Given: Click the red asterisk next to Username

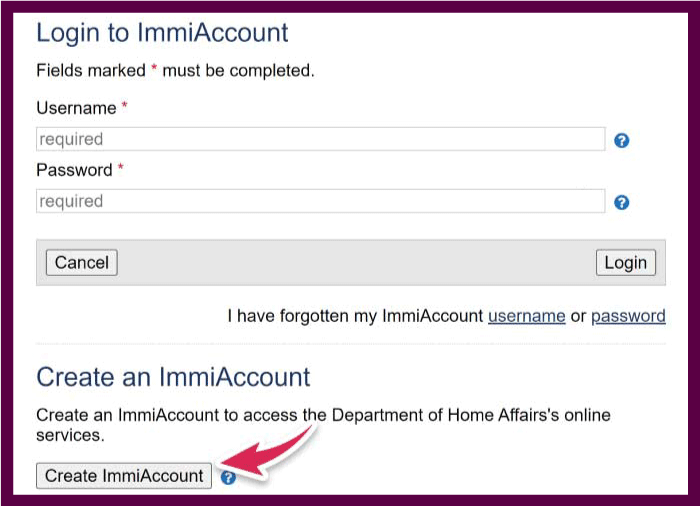Looking at the screenshot, I should [x=125, y=105].
